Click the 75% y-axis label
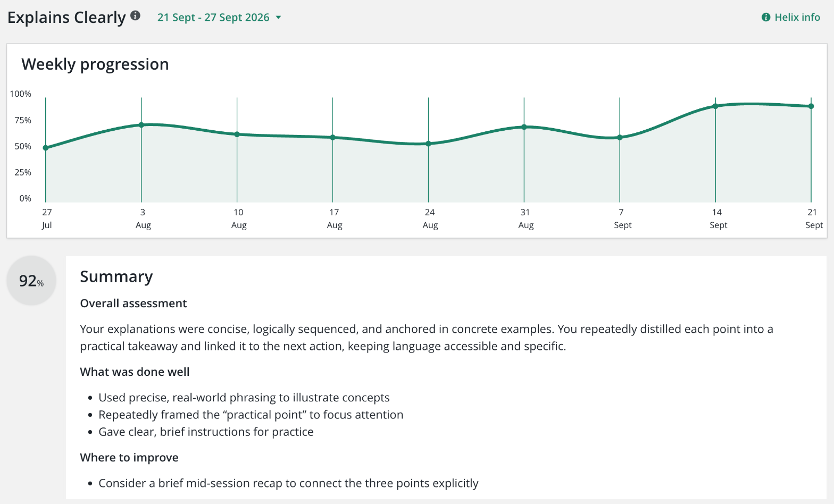 click(x=23, y=121)
